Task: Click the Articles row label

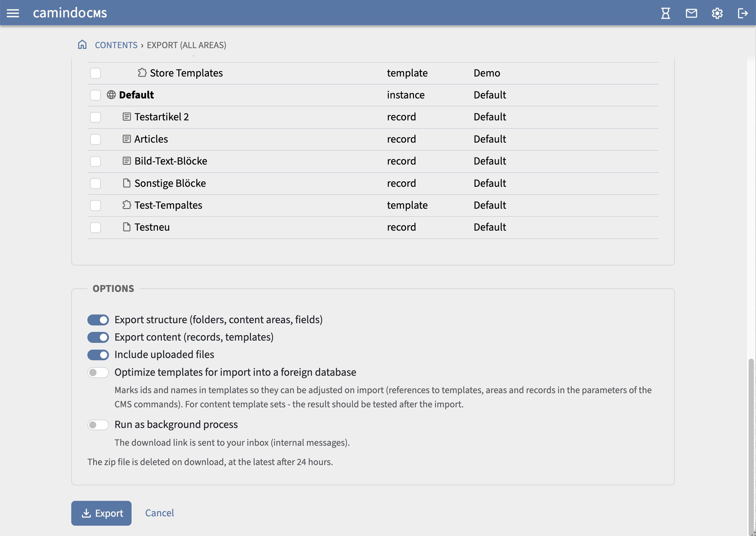Action: pyautogui.click(x=151, y=139)
